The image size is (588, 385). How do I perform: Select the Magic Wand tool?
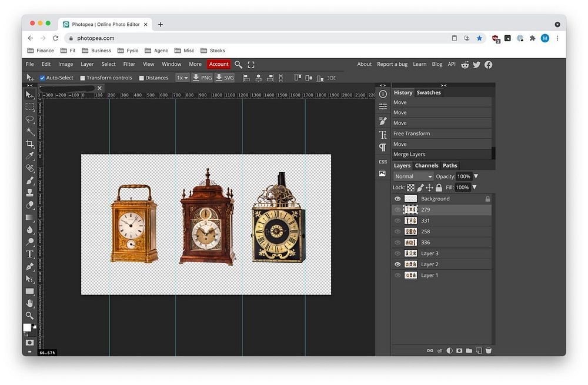[29, 131]
